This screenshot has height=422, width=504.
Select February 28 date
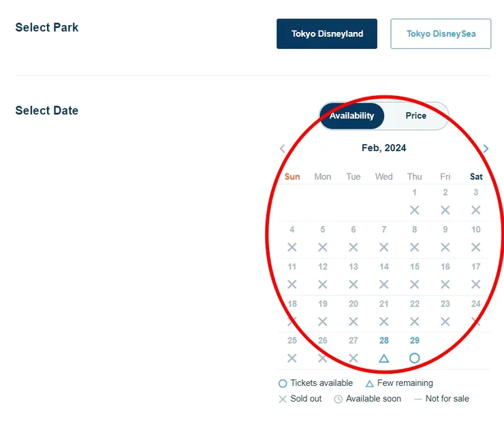tap(383, 340)
